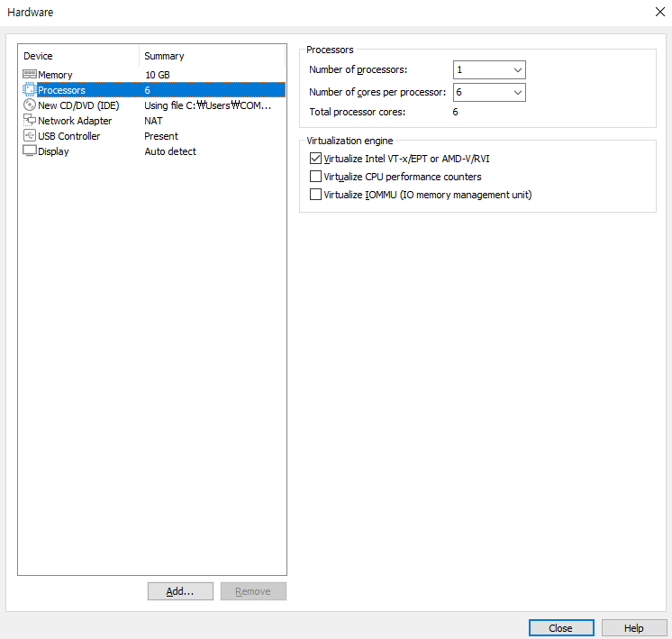Select the Memory device icon
The width and height of the screenshot is (672, 639).
(30, 74)
